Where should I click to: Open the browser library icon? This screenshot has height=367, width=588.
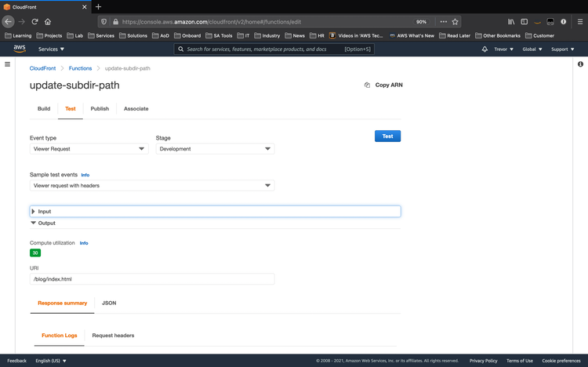(x=511, y=22)
